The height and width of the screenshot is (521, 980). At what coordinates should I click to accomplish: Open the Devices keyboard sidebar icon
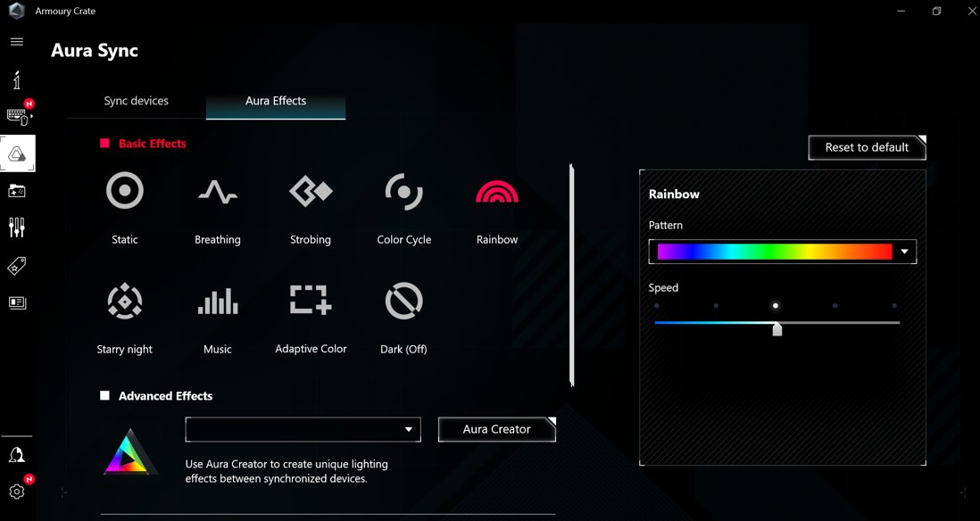(18, 116)
